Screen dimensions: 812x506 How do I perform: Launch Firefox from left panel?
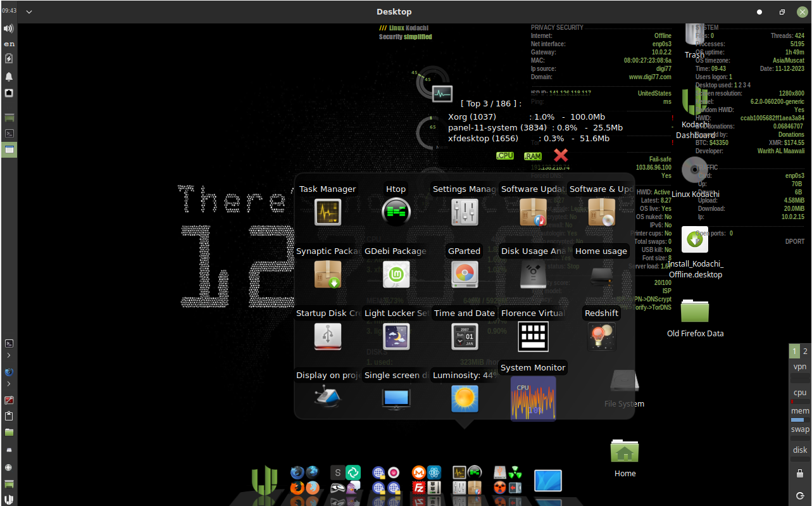point(9,372)
